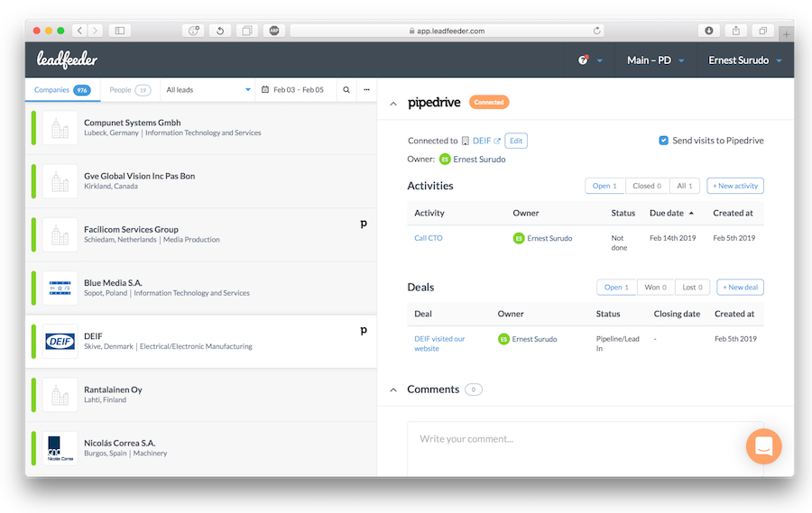The height and width of the screenshot is (513, 812).
Task: Toggle Send visits to Pipedrive checkbox
Action: pos(663,141)
